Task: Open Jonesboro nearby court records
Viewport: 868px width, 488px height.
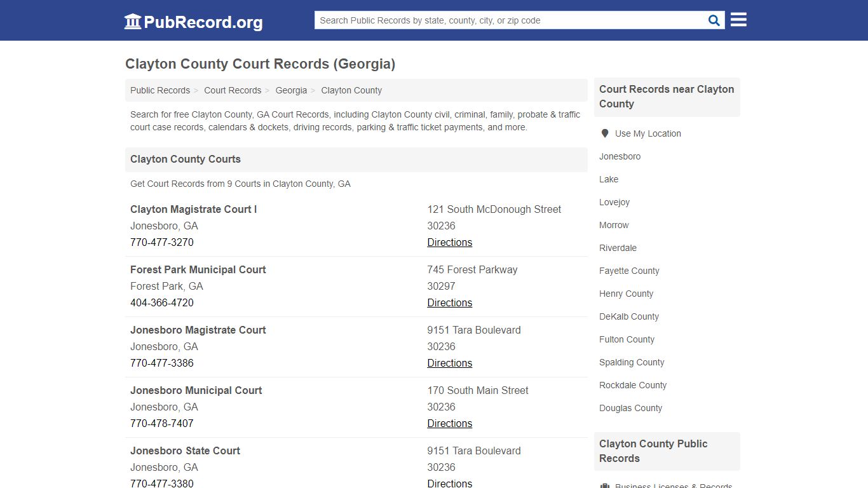Action: coord(620,156)
